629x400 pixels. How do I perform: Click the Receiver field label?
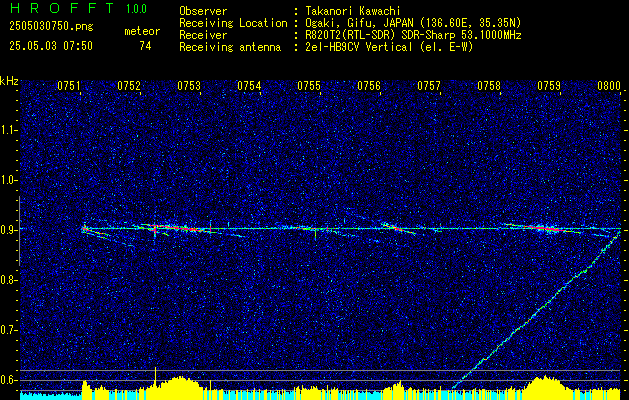point(203,35)
